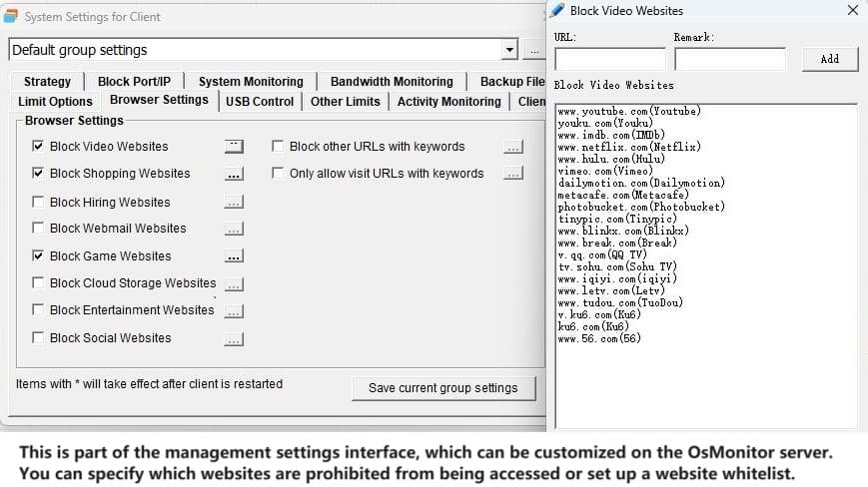
Task: Select tinypic.com(Tinypic) list entry
Action: click(x=617, y=219)
